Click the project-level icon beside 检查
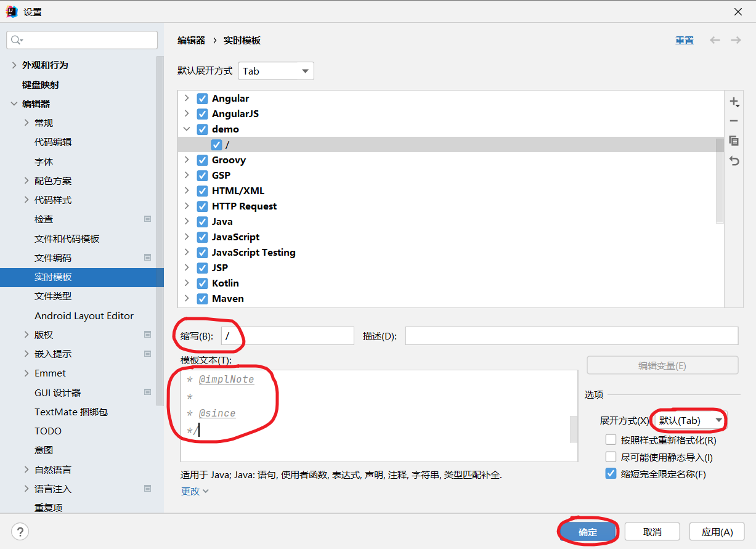This screenshot has height=549, width=756. click(147, 219)
